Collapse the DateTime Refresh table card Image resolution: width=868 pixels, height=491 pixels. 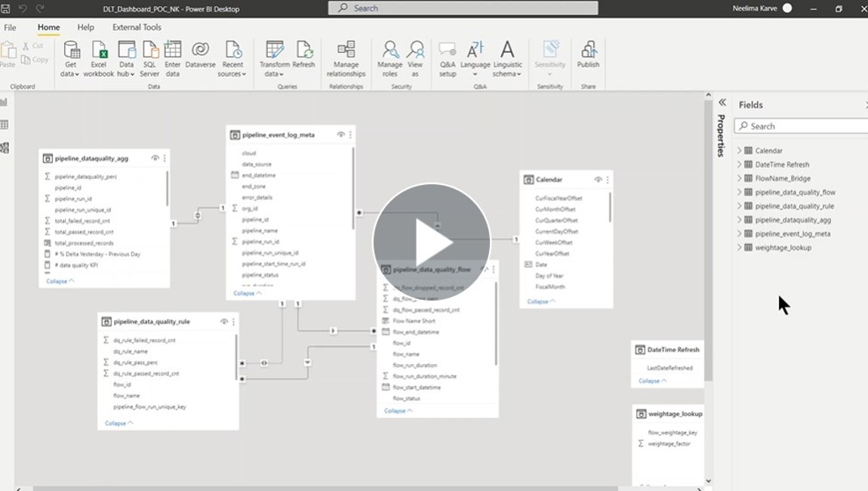[653, 381]
